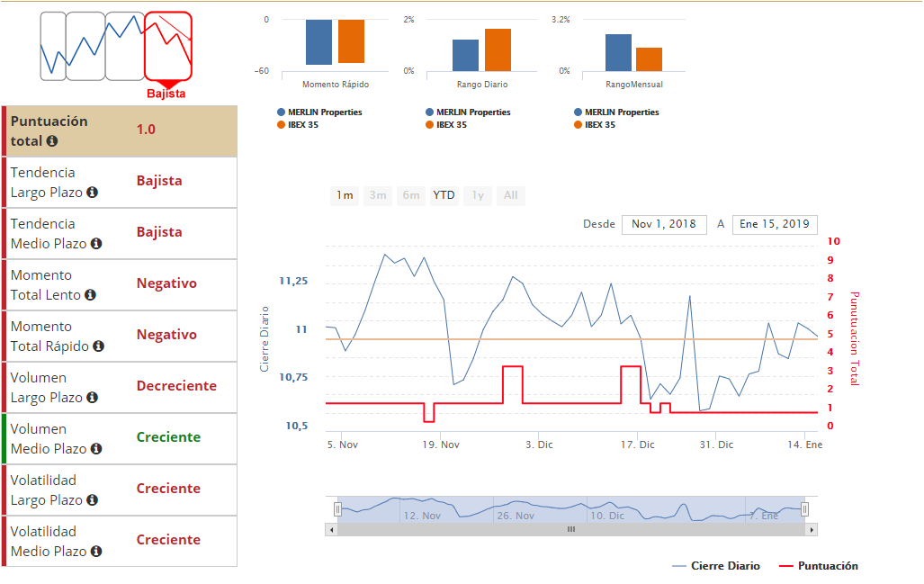This screenshot has width=924, height=584.
Task: Select the 6m range button
Action: pos(411,195)
